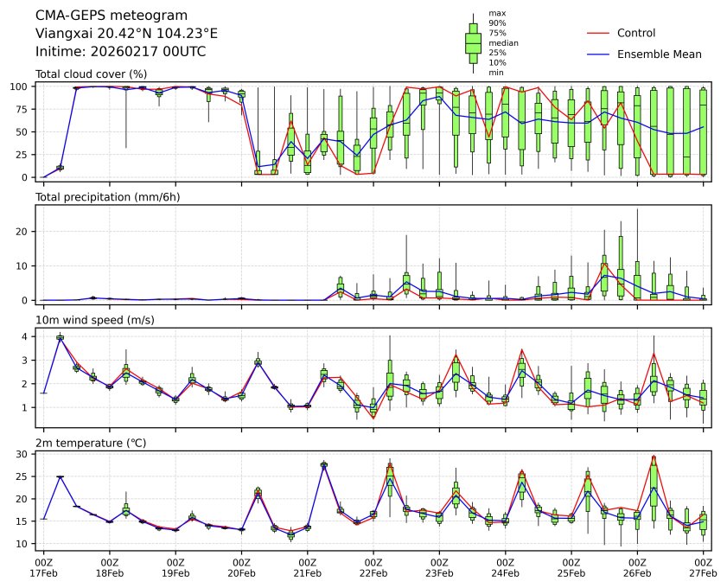727x588 pixels.
Task: Select the Ensemble Mean legend label
Action: click(x=659, y=54)
